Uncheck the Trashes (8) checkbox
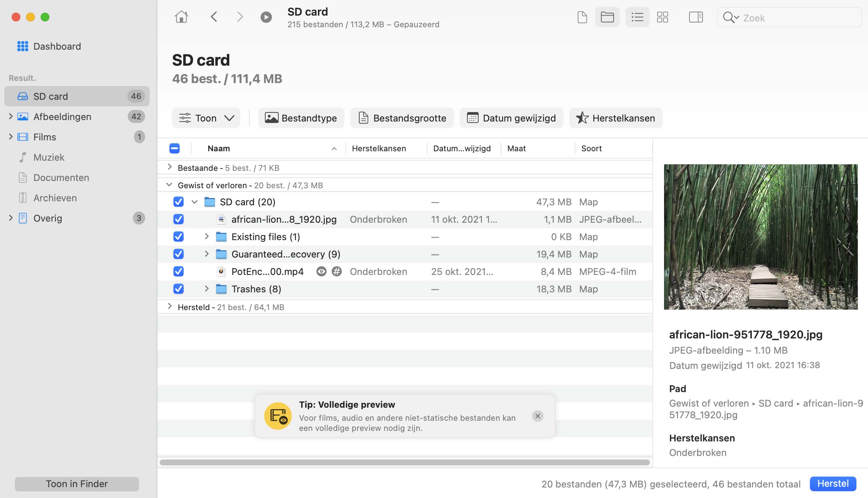The height and width of the screenshot is (498, 868). 179,289
